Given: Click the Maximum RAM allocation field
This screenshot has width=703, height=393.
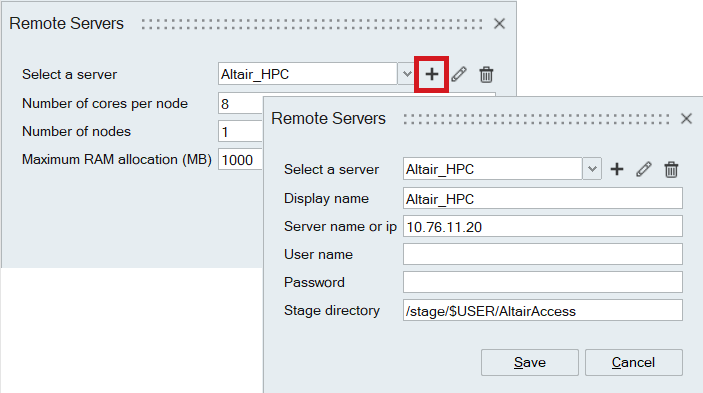Looking at the screenshot, I should [241, 160].
